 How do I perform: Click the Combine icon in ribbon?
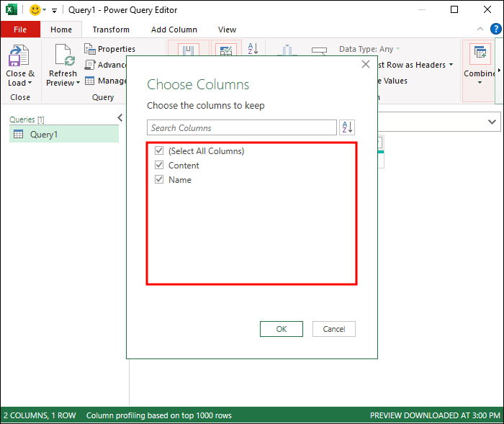pyautogui.click(x=480, y=53)
